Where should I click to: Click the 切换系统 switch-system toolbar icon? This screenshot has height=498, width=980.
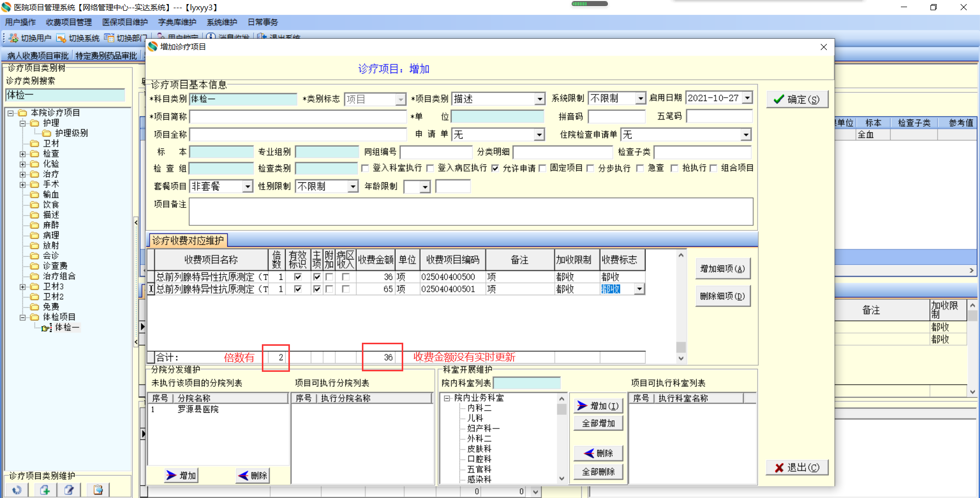pos(61,38)
